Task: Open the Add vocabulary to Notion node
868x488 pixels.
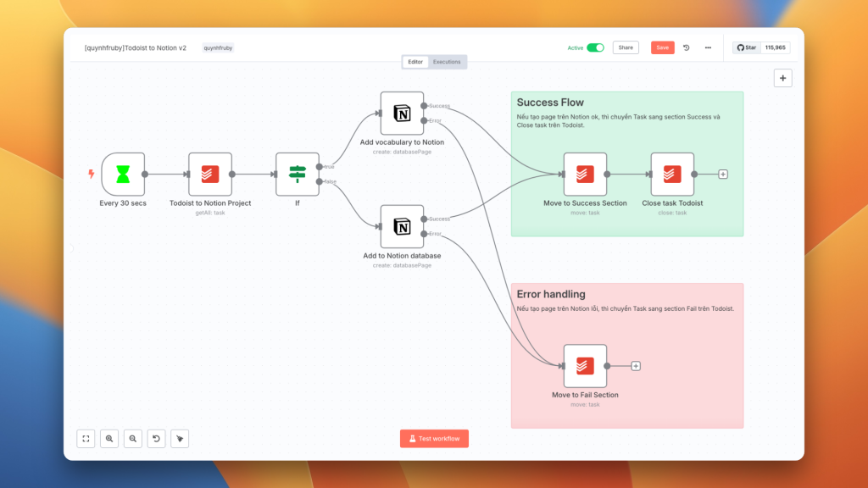Action: 402,114
